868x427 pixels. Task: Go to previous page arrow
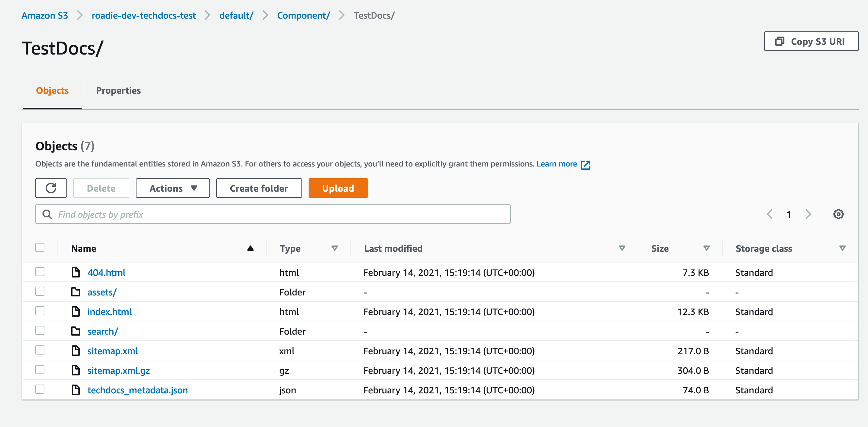tap(770, 214)
